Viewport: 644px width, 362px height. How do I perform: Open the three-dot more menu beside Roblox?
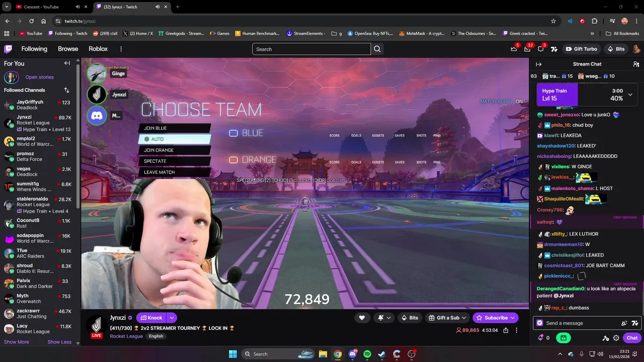pos(121,49)
